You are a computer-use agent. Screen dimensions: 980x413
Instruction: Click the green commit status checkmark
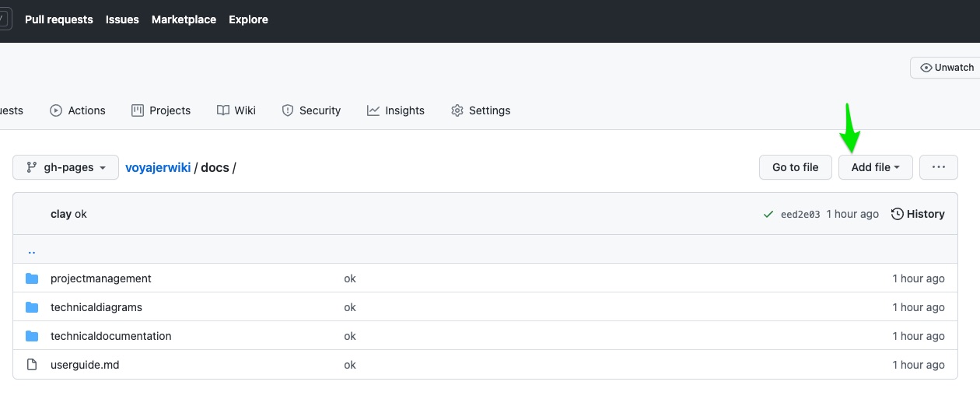tap(768, 214)
